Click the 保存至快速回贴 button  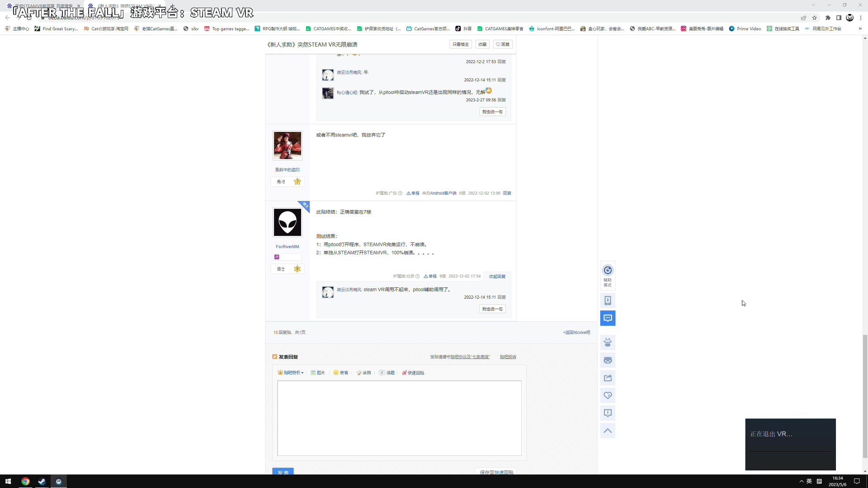pyautogui.click(x=496, y=472)
